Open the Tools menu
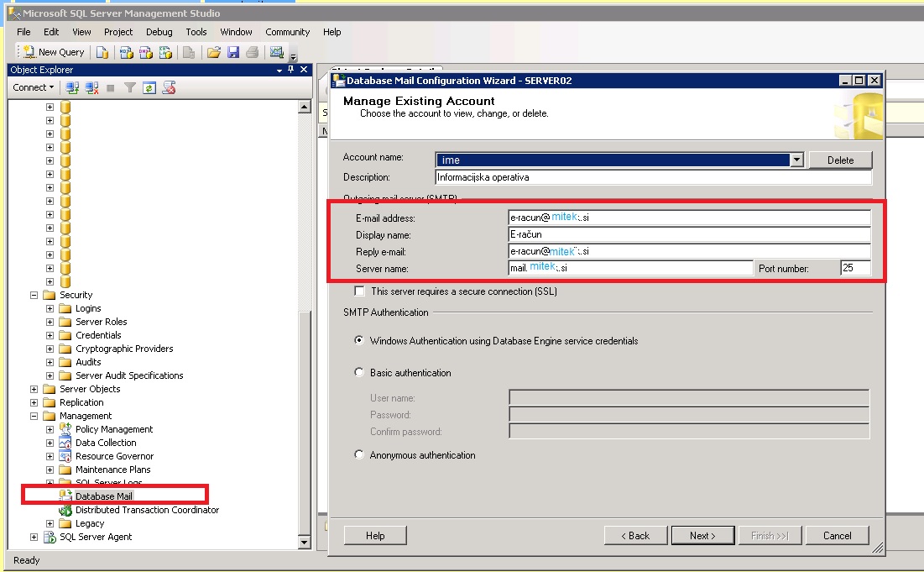The image size is (924, 572). (196, 32)
